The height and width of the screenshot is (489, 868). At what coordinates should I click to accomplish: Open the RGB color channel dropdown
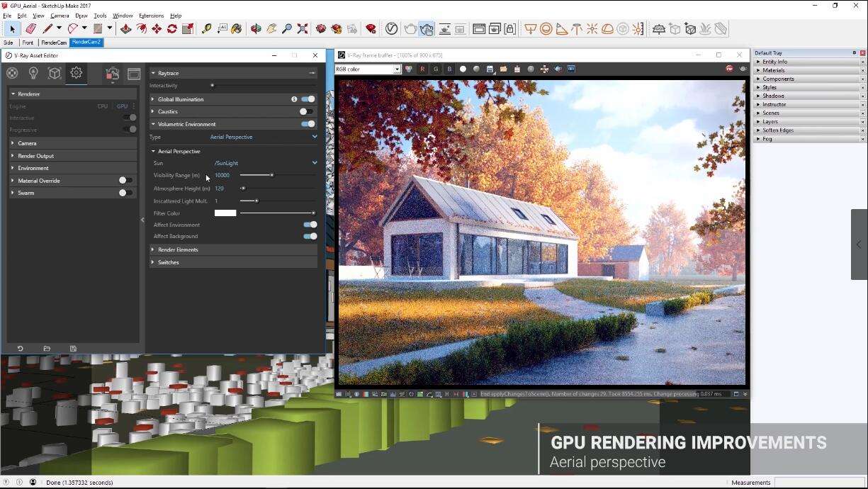pos(368,69)
